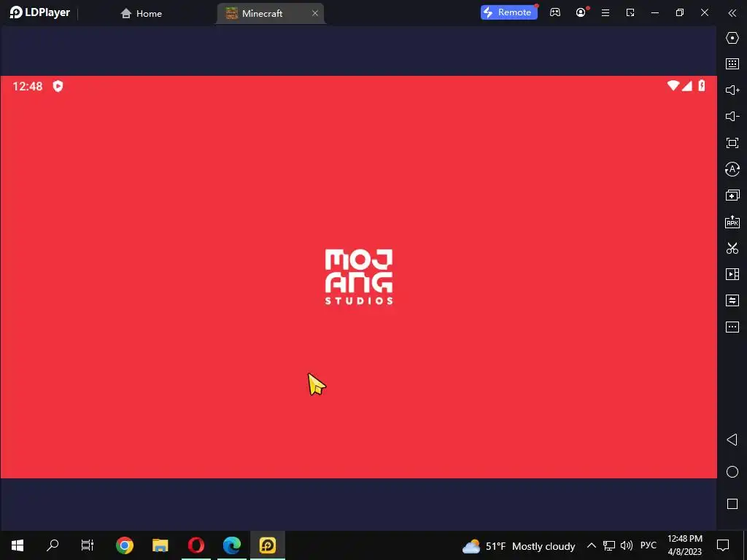Open the video recorder icon
The height and width of the screenshot is (560, 747).
tap(732, 274)
